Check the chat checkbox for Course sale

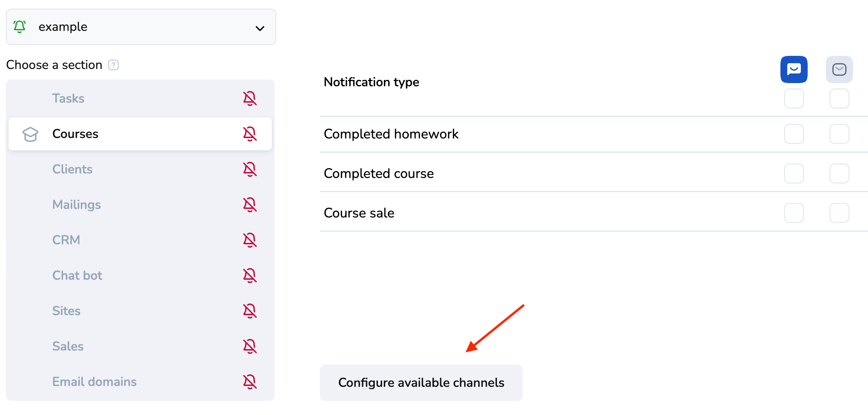(x=794, y=213)
